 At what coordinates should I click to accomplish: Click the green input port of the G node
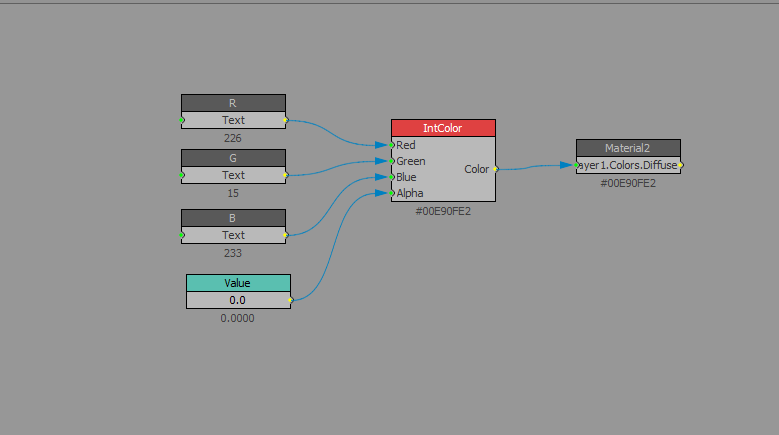coord(182,175)
